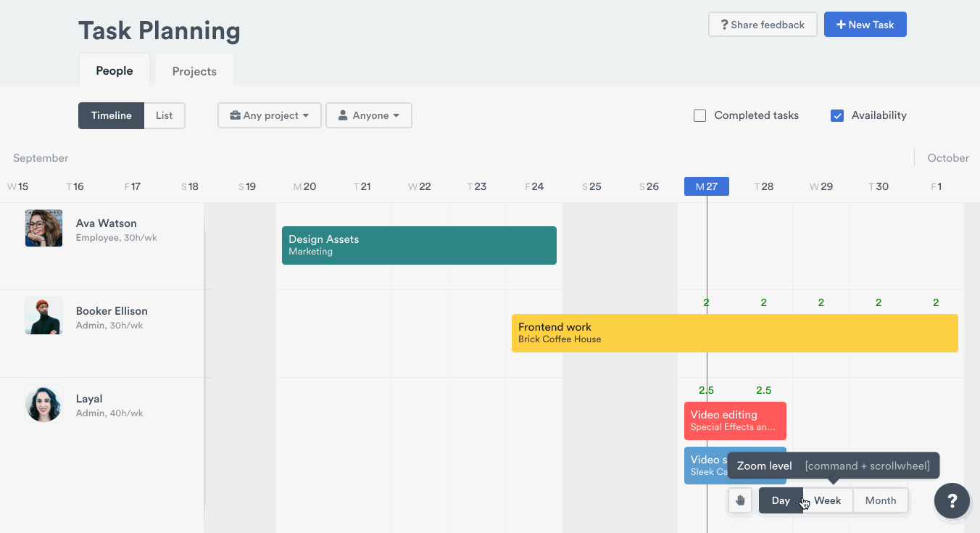Viewport: 980px width, 533px height.
Task: Switch to List view
Action: [165, 115]
